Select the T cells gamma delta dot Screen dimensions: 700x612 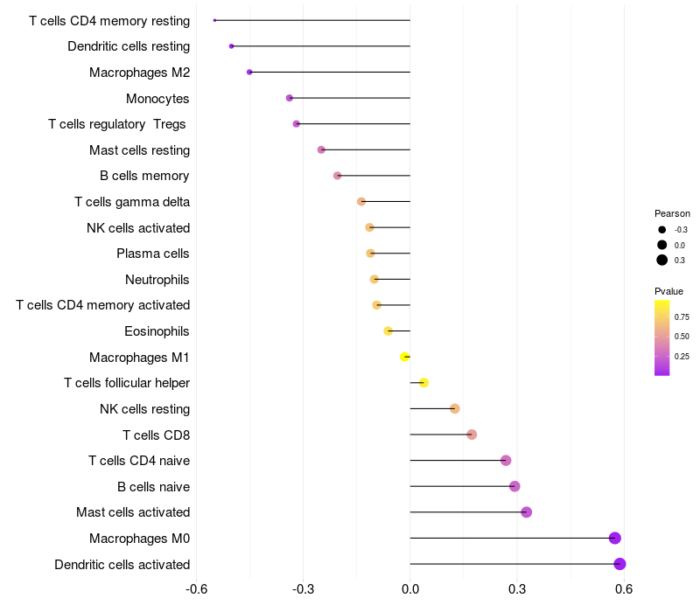[361, 202]
